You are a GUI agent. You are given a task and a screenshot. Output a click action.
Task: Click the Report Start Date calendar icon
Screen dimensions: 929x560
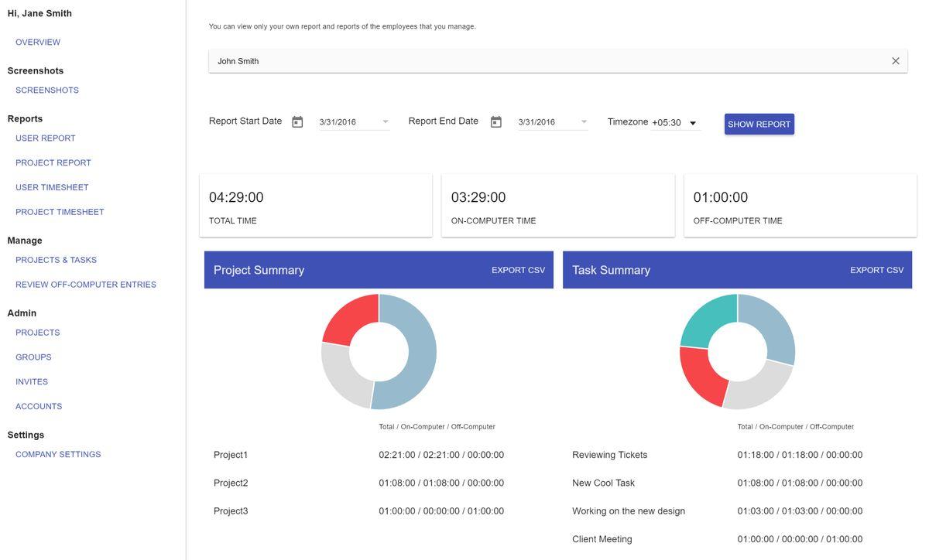(297, 122)
